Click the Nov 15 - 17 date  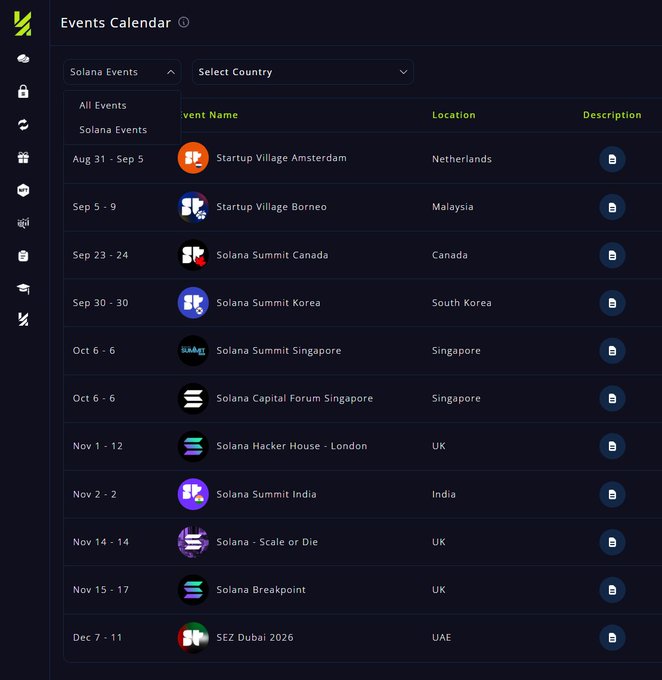[101, 590]
